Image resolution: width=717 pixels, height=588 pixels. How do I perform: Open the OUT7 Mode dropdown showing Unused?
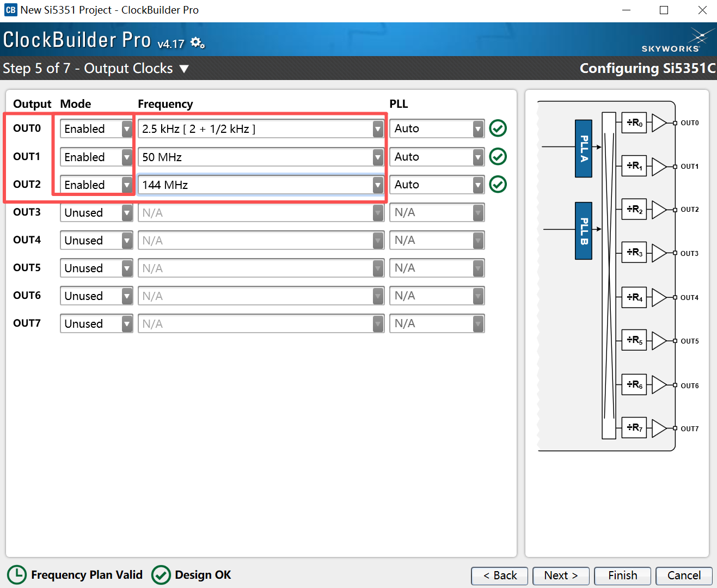[x=96, y=324]
